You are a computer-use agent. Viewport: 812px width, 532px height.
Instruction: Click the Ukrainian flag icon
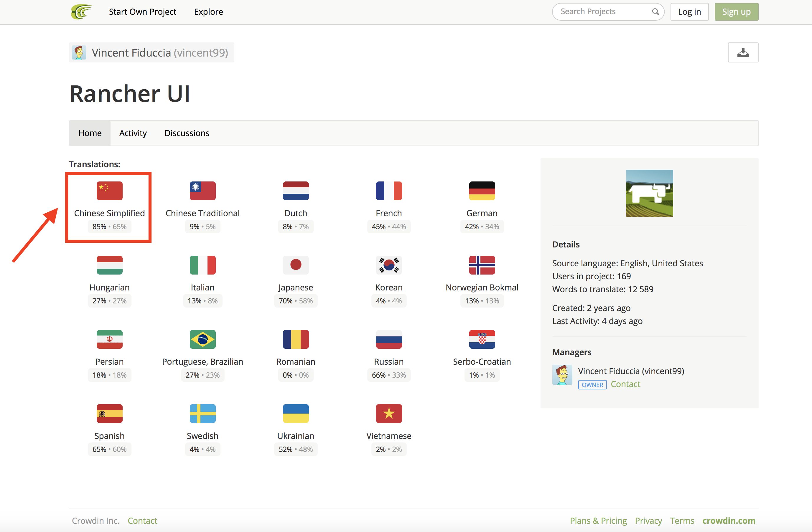pyautogui.click(x=296, y=413)
